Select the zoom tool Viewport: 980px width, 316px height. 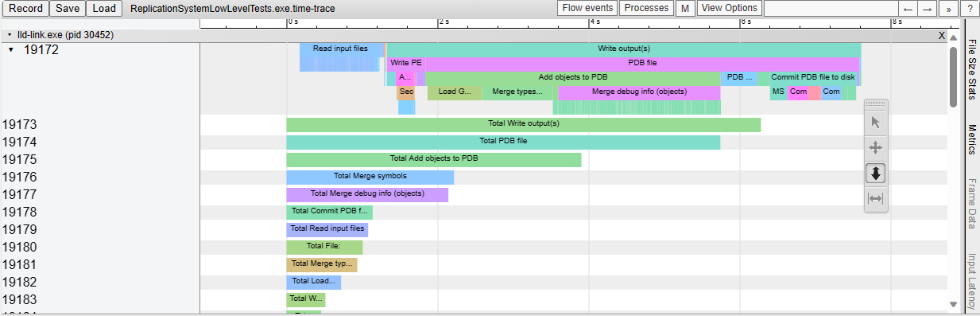876,174
